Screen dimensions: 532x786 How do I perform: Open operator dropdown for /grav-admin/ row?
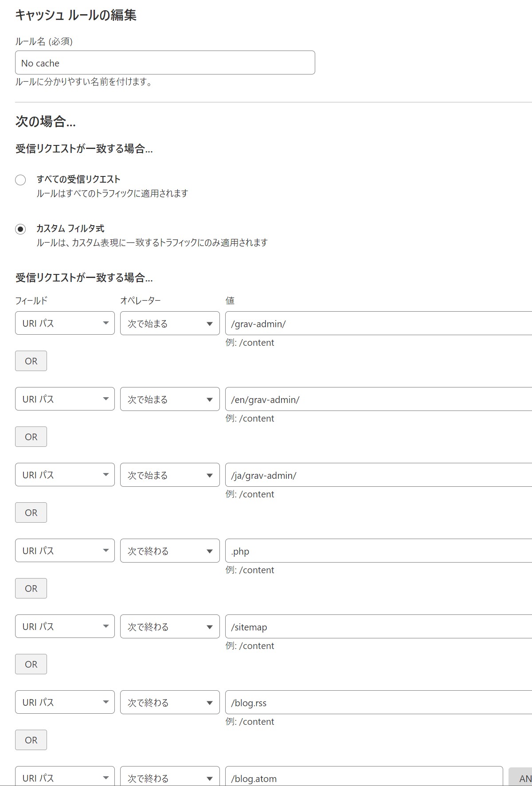click(x=170, y=323)
